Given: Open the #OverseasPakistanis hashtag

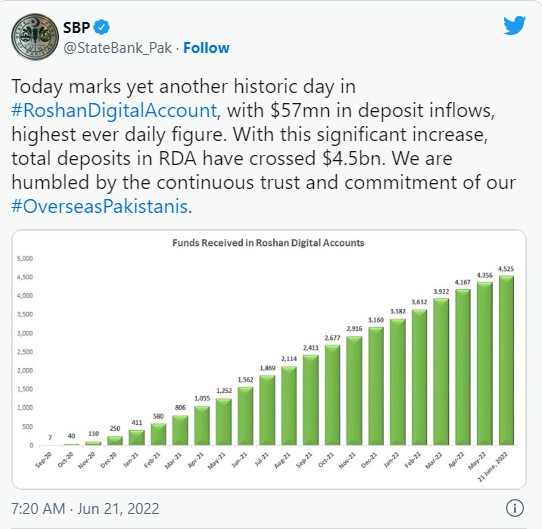Looking at the screenshot, I should 100,206.
